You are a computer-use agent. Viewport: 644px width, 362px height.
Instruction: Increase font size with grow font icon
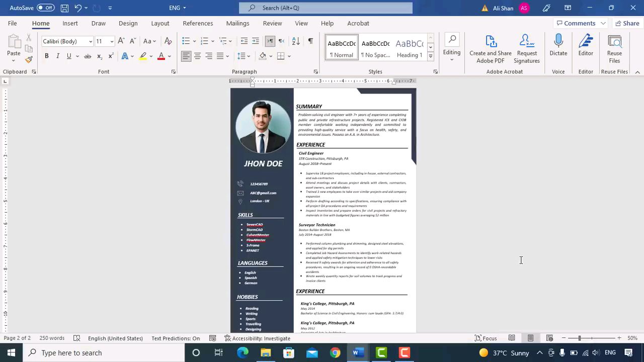[x=121, y=41]
